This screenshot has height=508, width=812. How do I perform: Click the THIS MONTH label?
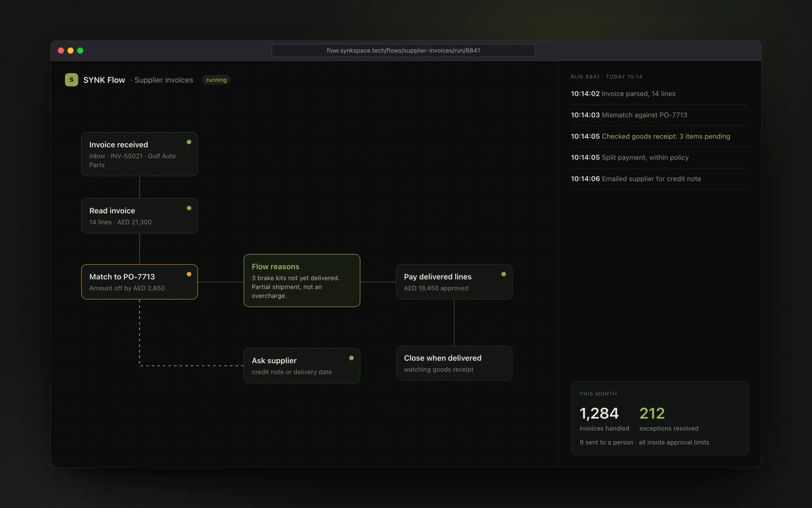598,394
